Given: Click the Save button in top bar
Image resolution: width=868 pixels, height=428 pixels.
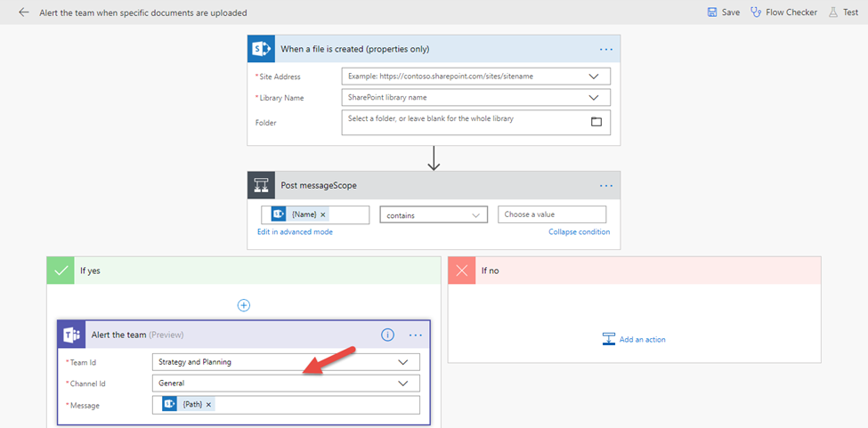Looking at the screenshot, I should [x=723, y=12].
